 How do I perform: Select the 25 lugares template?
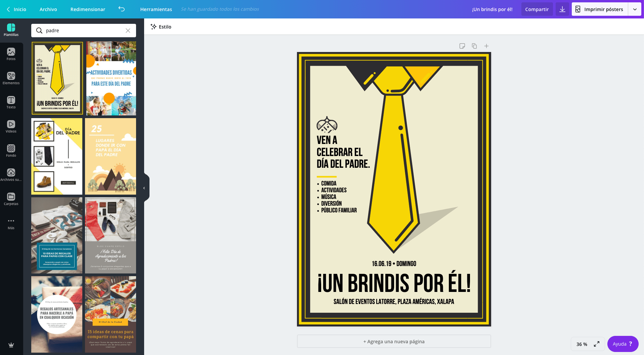(x=111, y=156)
